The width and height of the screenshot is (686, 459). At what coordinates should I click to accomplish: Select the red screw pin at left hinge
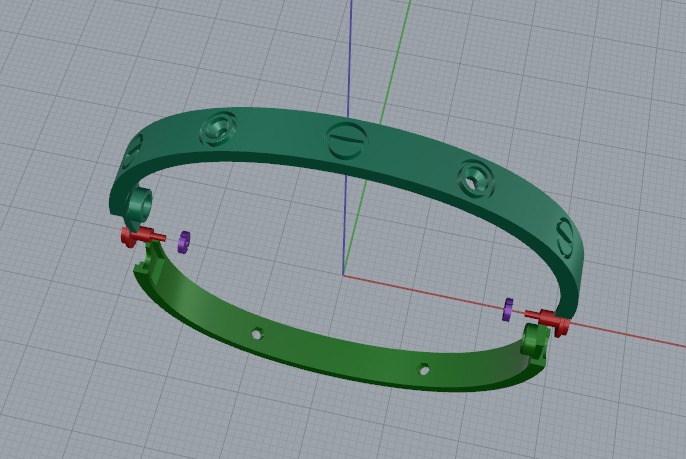click(141, 237)
